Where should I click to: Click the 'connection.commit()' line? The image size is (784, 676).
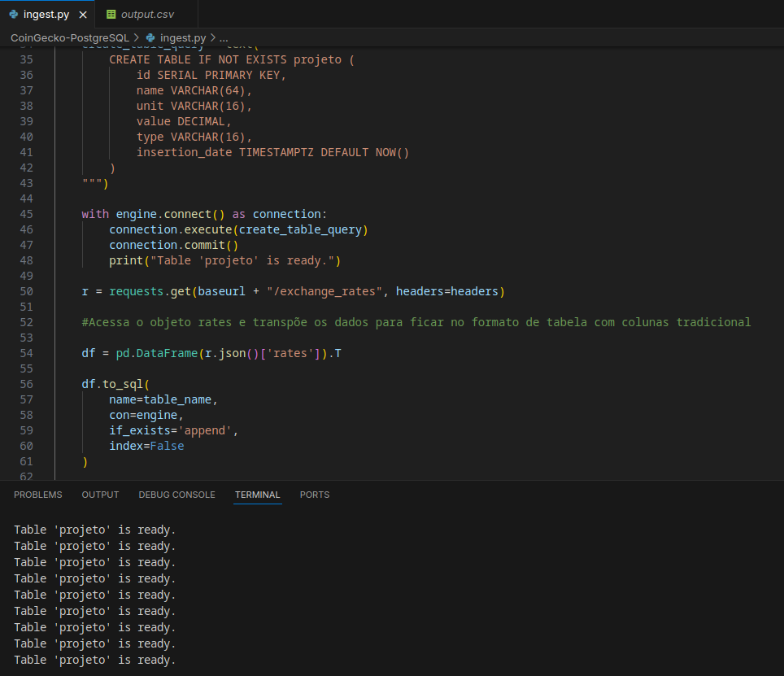point(173,245)
